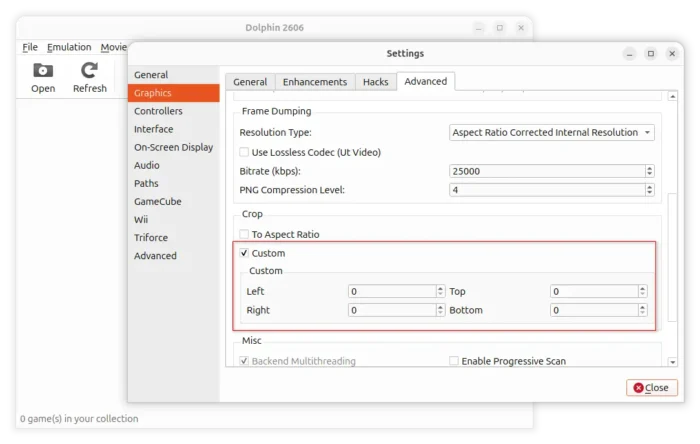The width and height of the screenshot is (700, 444).
Task: Click the scrollbar up arrow in Settings
Action: (673, 96)
